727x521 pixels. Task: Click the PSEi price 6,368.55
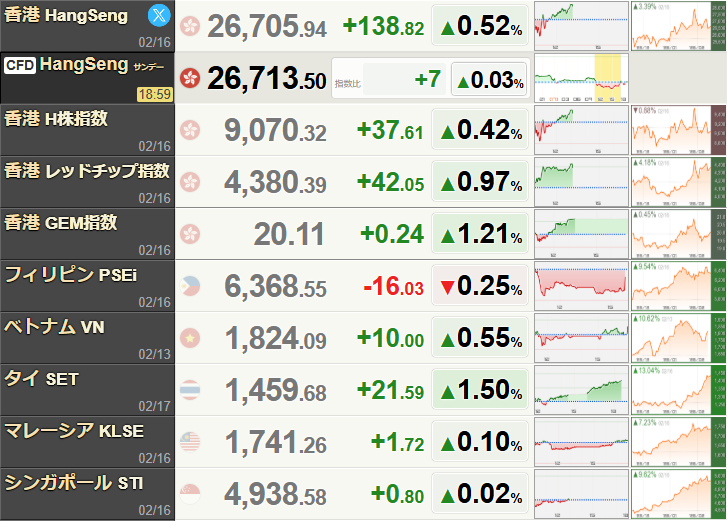coord(275,286)
